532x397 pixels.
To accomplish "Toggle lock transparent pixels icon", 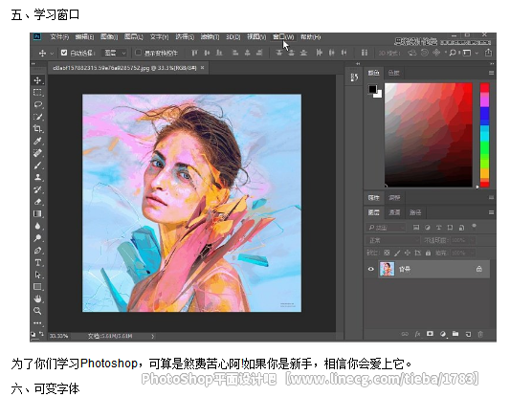I will [387, 253].
